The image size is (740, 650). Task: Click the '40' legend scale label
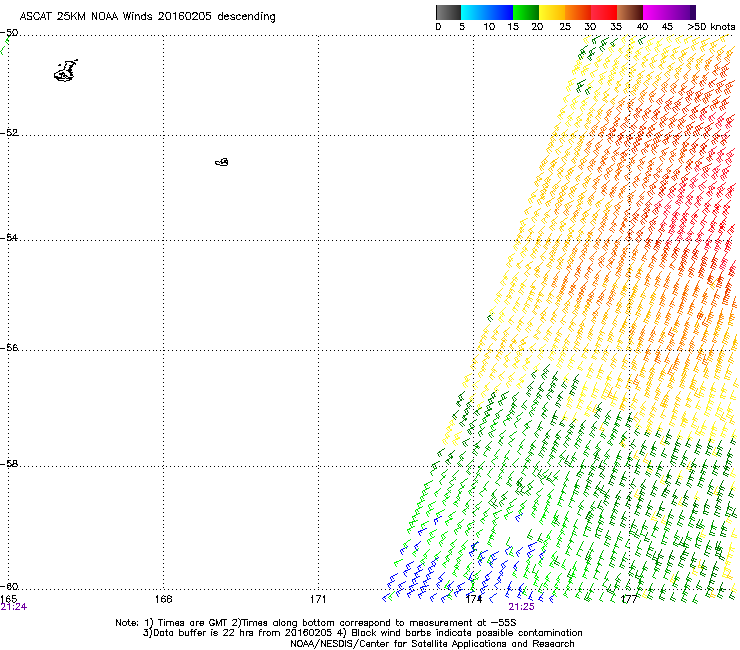coord(642,27)
